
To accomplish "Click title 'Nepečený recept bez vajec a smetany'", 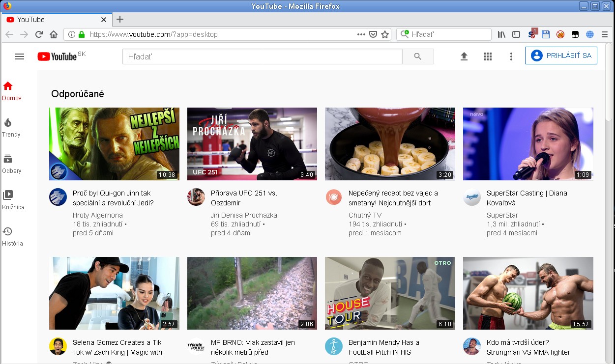I will (393, 198).
